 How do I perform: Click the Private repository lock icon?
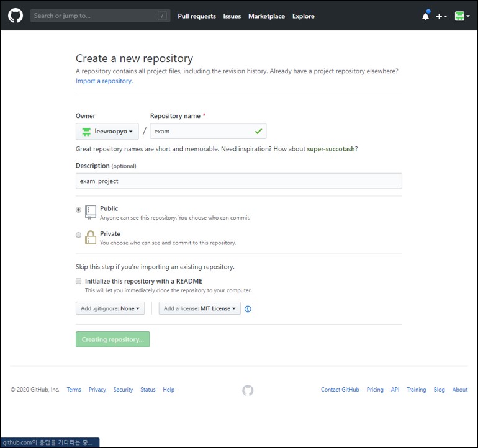point(91,237)
